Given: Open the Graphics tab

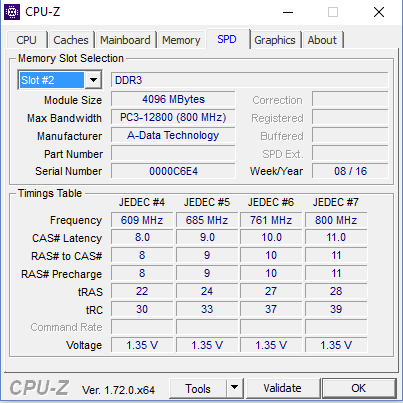Looking at the screenshot, I should click(275, 40).
